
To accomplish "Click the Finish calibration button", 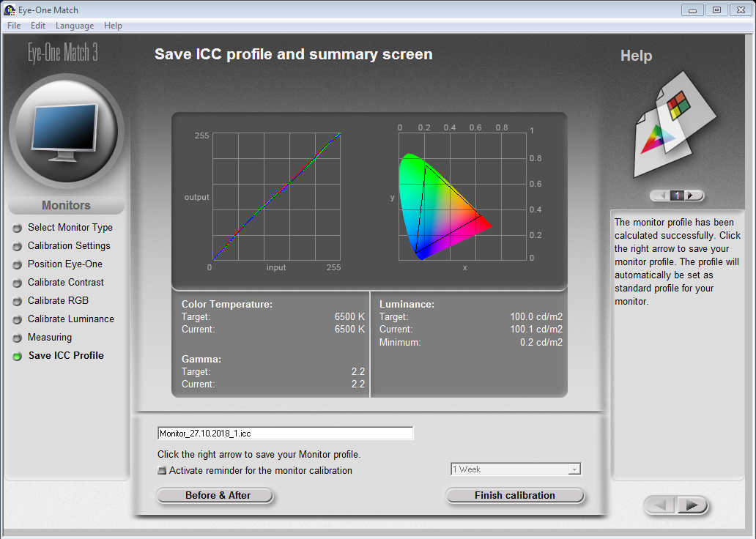I will [515, 495].
